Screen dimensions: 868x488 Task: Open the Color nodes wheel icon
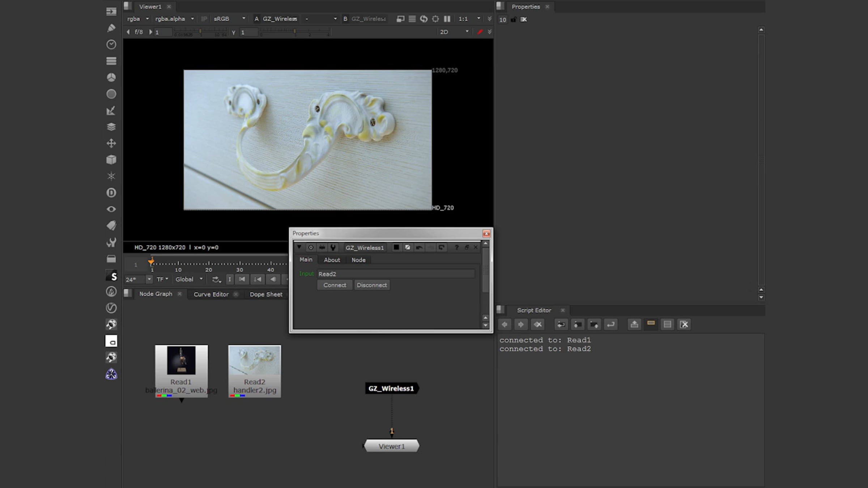click(111, 77)
